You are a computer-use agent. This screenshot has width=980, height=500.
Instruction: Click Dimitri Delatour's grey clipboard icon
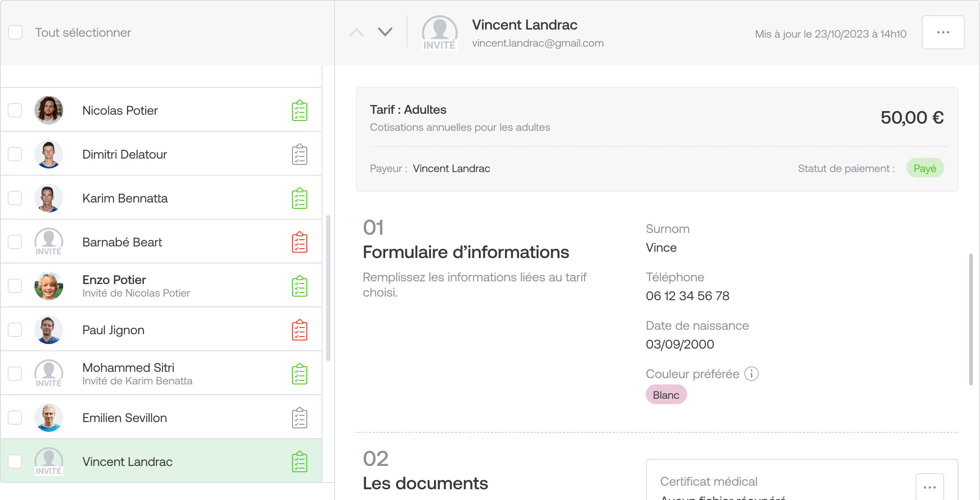click(300, 154)
